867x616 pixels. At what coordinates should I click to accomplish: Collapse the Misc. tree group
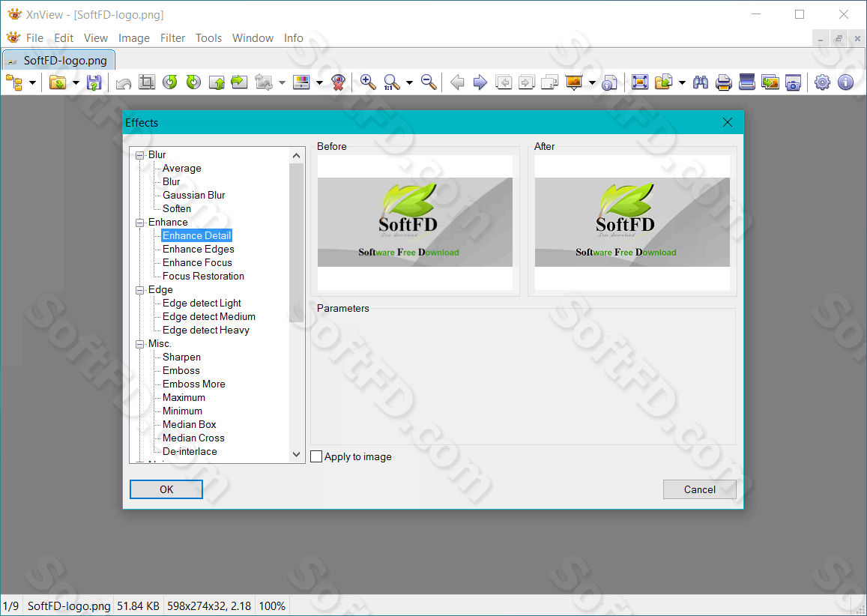click(140, 345)
